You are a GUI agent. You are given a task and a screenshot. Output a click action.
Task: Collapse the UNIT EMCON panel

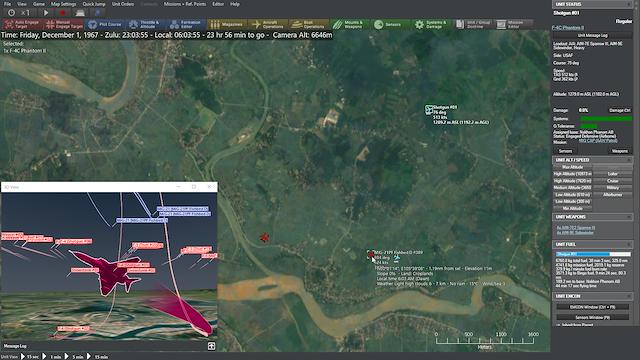[x=629, y=296]
